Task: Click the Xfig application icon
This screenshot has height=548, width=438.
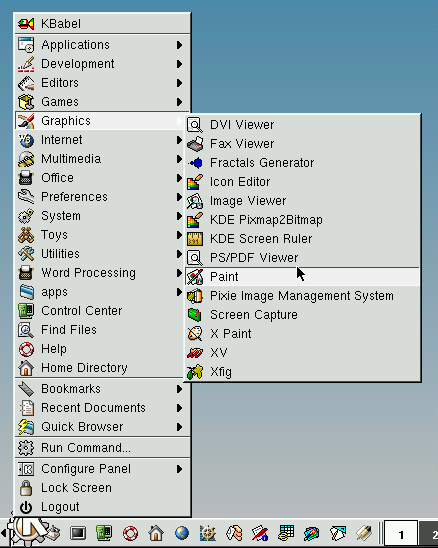Action: 195,372
